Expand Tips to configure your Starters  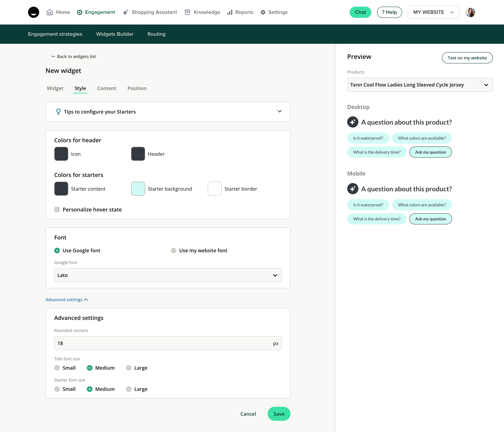(x=279, y=112)
